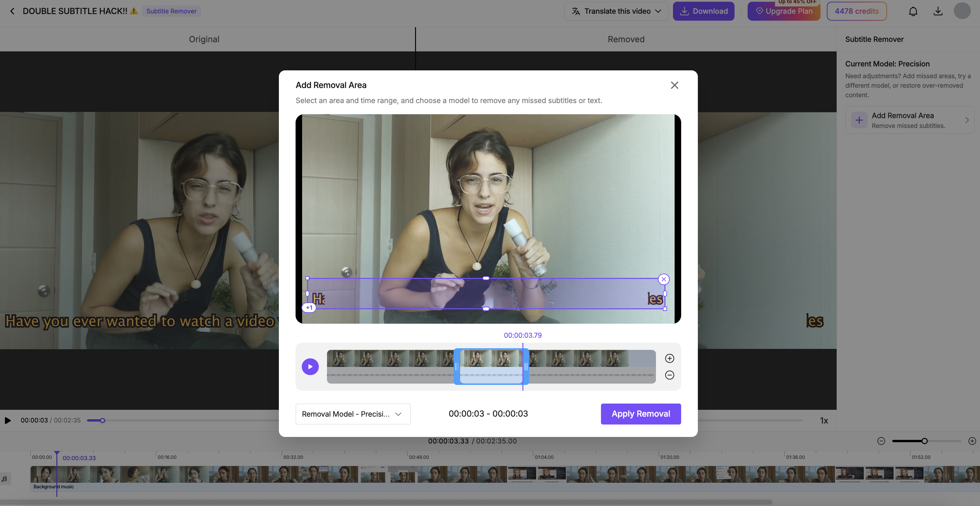Viewport: 980px width, 506px height.
Task: Change the 1x playback speed
Action: 824,420
